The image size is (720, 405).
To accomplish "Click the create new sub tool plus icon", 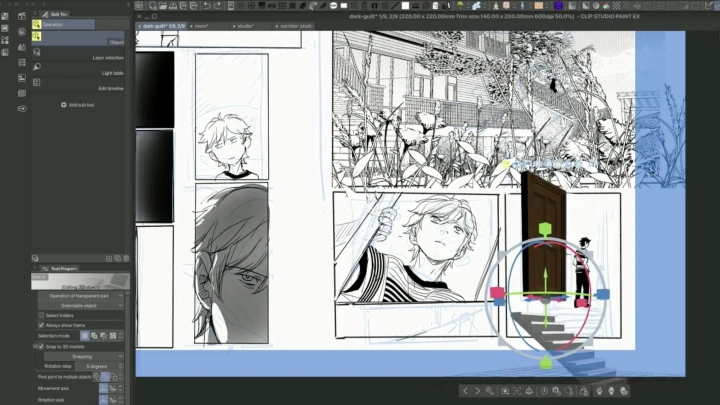I will pyautogui.click(x=109, y=259).
